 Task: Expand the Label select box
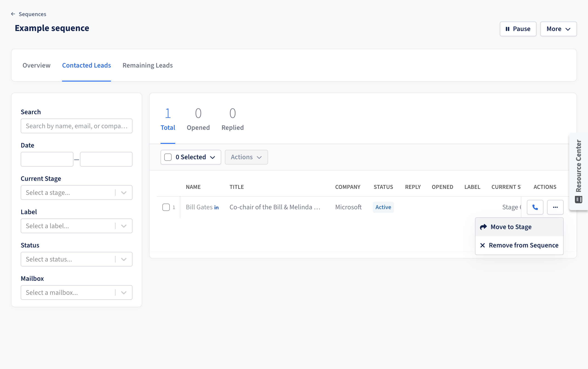pyautogui.click(x=77, y=226)
